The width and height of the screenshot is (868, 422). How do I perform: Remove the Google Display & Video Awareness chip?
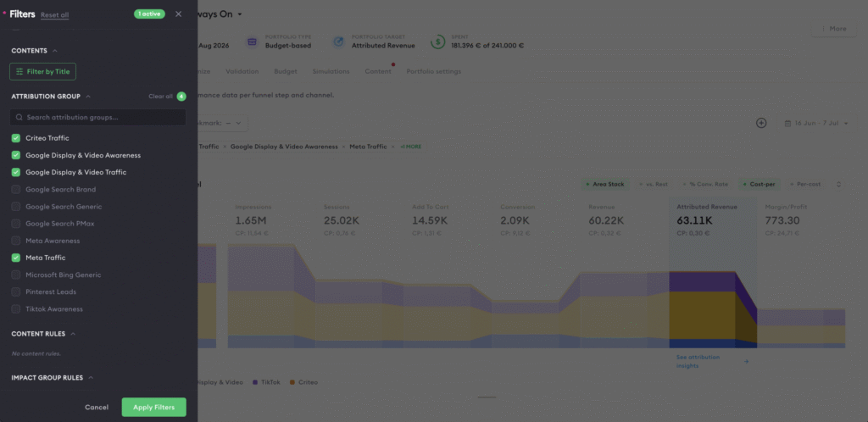[344, 147]
